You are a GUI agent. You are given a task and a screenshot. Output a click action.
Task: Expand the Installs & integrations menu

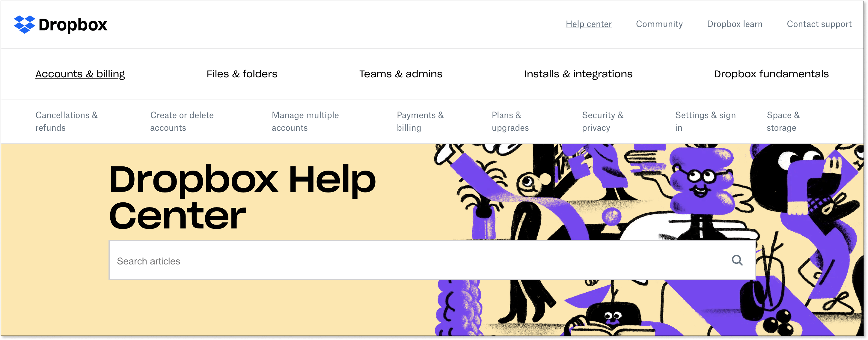pos(578,74)
